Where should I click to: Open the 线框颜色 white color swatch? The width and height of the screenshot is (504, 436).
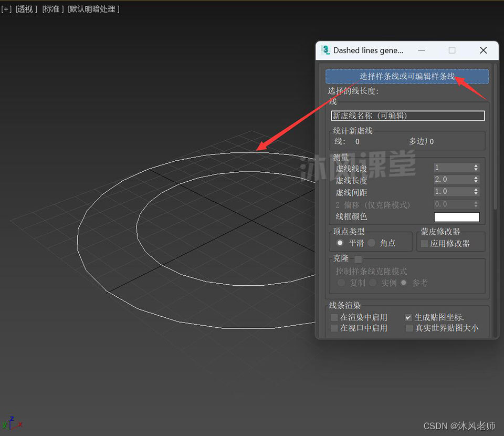point(456,217)
